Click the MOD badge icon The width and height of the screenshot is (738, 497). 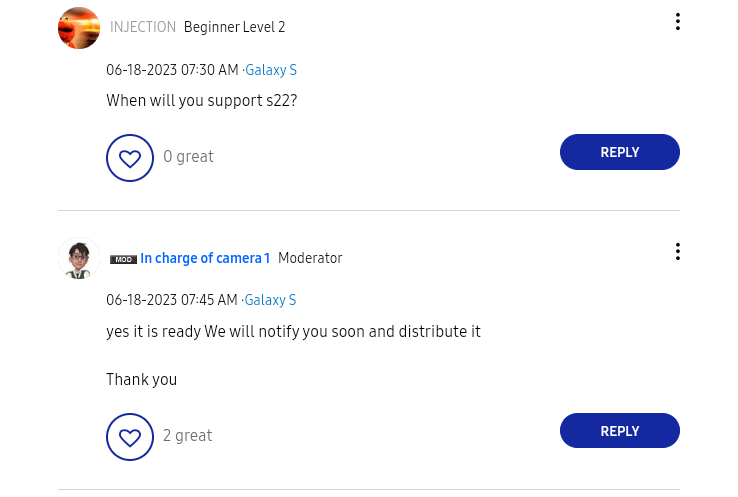pos(123,259)
